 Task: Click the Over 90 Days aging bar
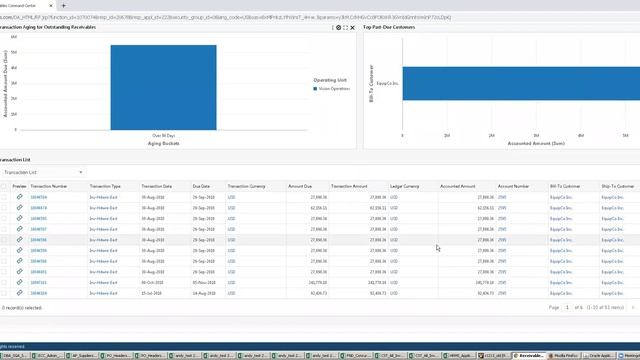163,87
